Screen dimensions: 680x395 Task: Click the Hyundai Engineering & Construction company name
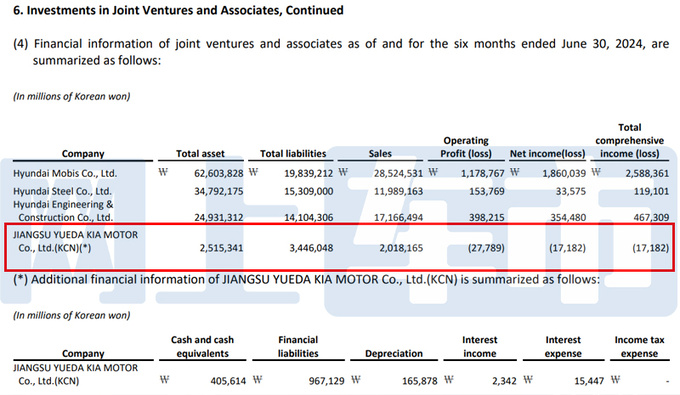click(63, 211)
